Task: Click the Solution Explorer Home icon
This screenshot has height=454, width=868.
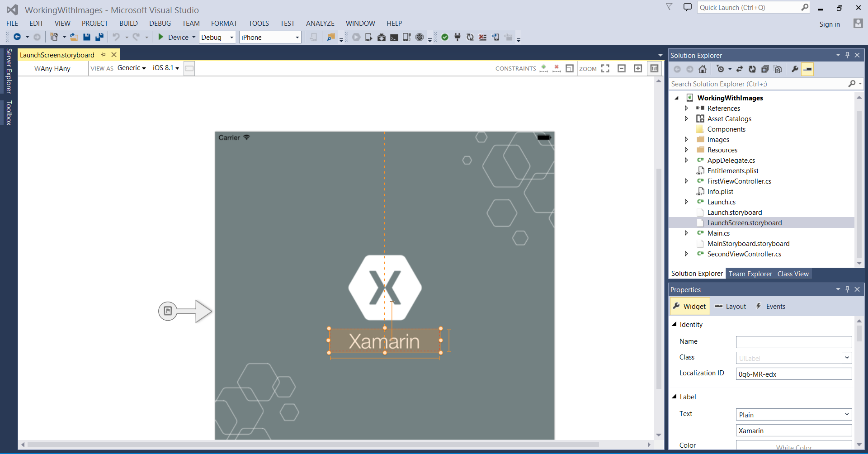Action: (x=703, y=69)
